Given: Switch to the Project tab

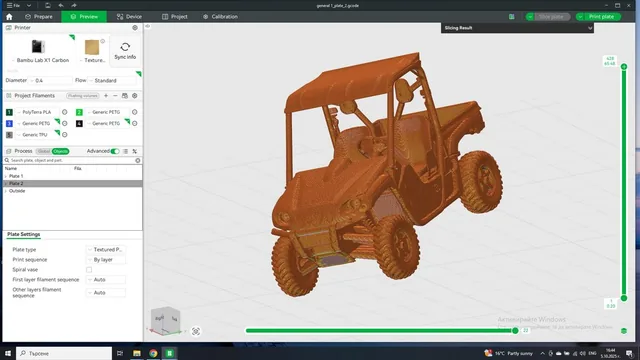Looking at the screenshot, I should pos(175,17).
